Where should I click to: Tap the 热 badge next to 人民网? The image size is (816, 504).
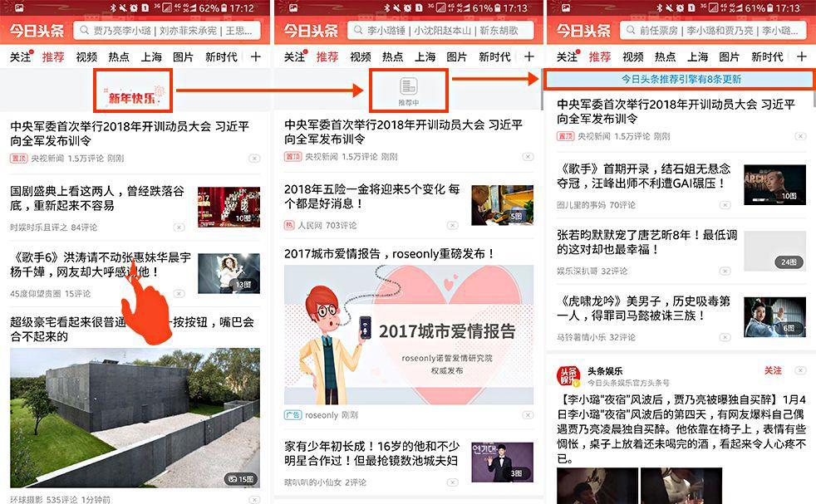pos(289,225)
